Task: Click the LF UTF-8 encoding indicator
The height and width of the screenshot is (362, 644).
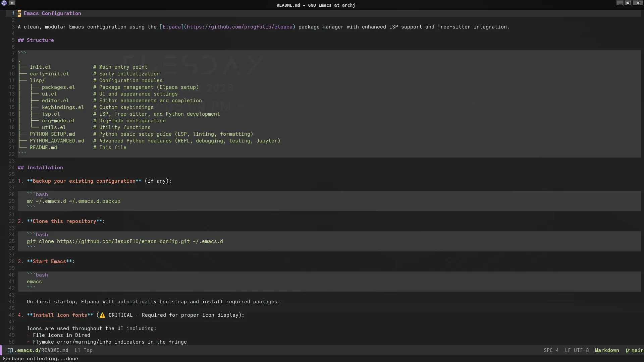Action: point(577,350)
